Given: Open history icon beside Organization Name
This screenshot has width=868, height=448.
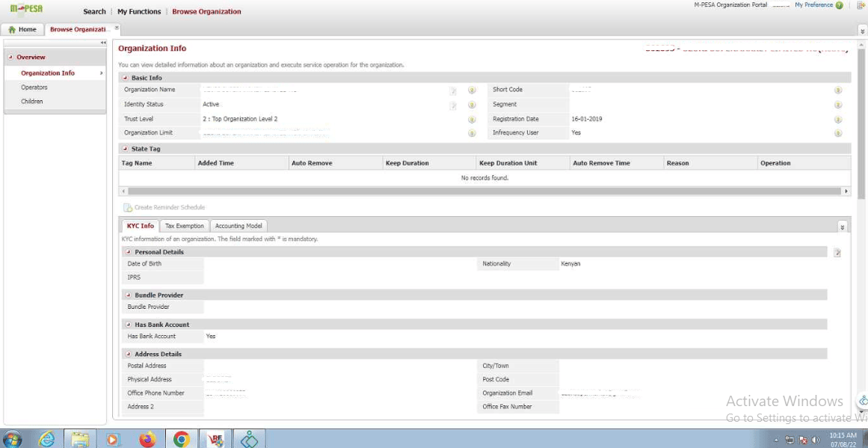Looking at the screenshot, I should click(472, 90).
